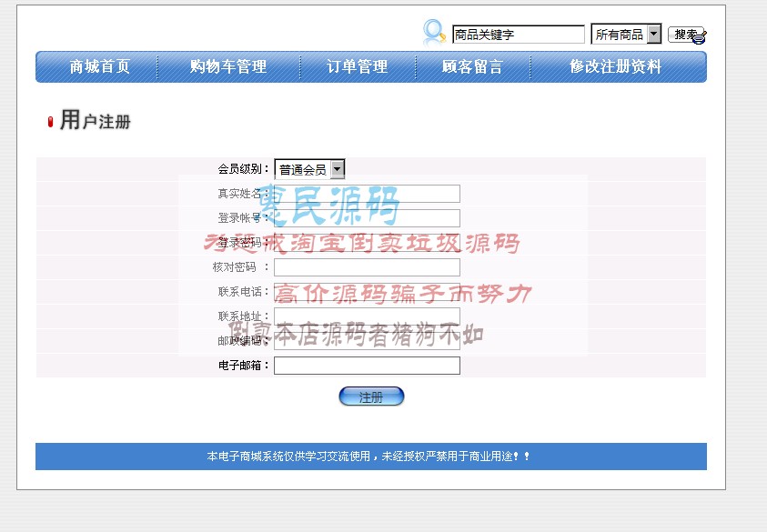
Task: Click the red bullet icon beside 用户注册
Action: click(50, 121)
